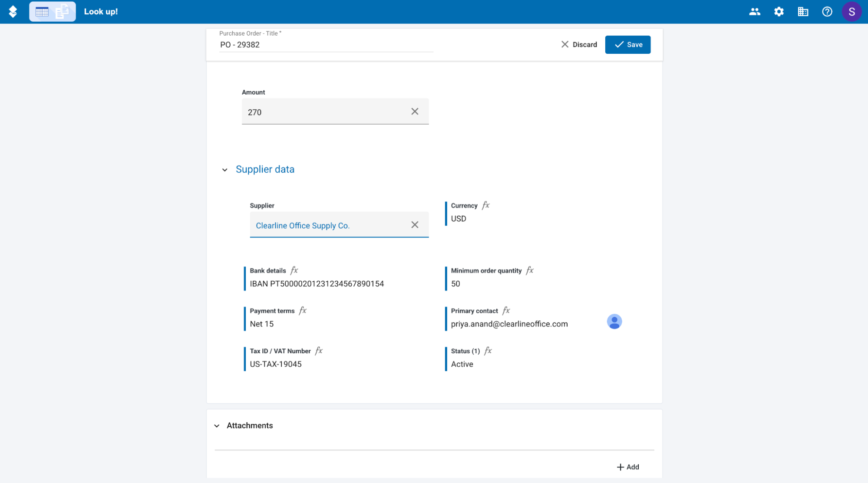The width and height of the screenshot is (868, 483).
Task: Clear the Amount field with its X
Action: point(415,112)
